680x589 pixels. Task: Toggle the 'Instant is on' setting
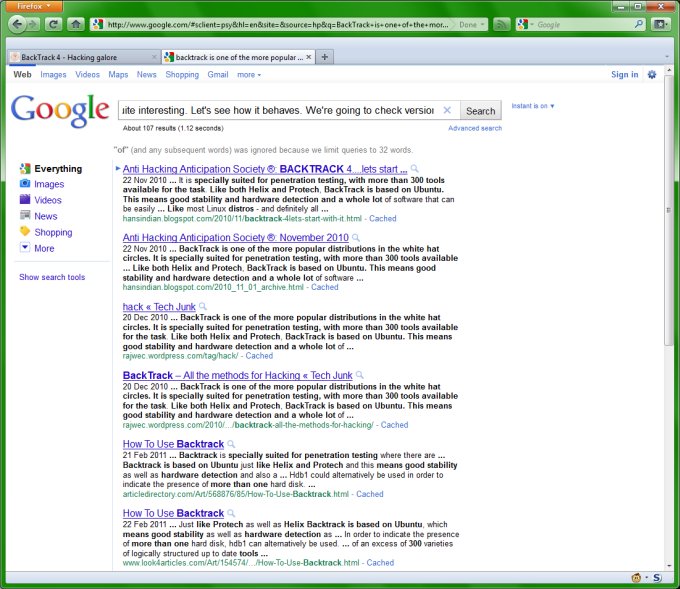pyautogui.click(x=532, y=106)
